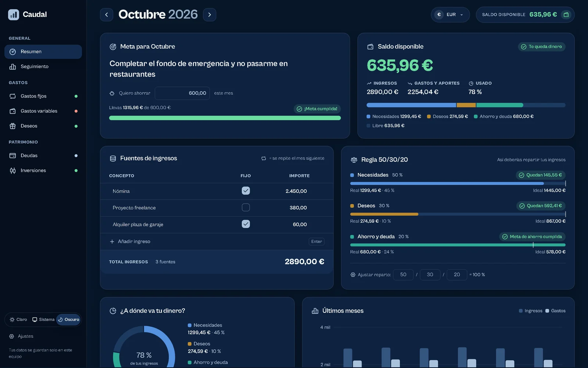The image size is (588, 368).
Task: Switch theme to Sistema
Action: (43, 319)
